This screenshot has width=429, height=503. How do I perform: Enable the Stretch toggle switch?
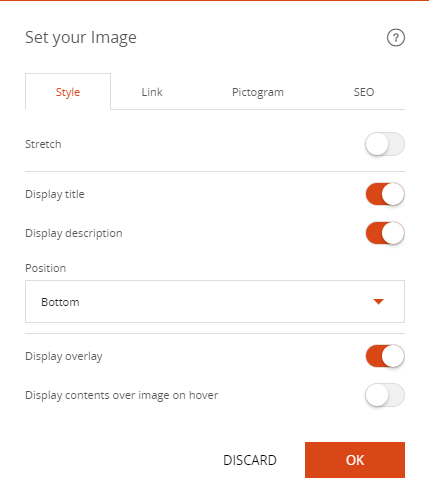point(385,144)
